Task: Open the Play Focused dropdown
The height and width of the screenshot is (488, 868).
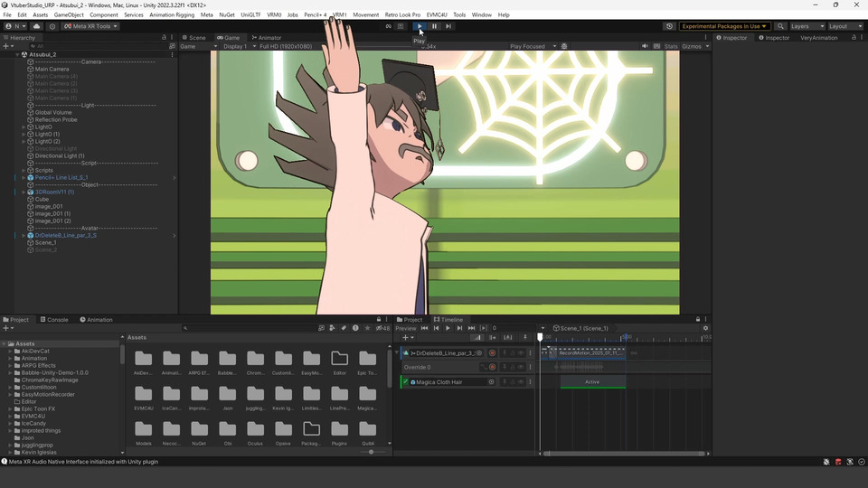Action: [x=533, y=46]
